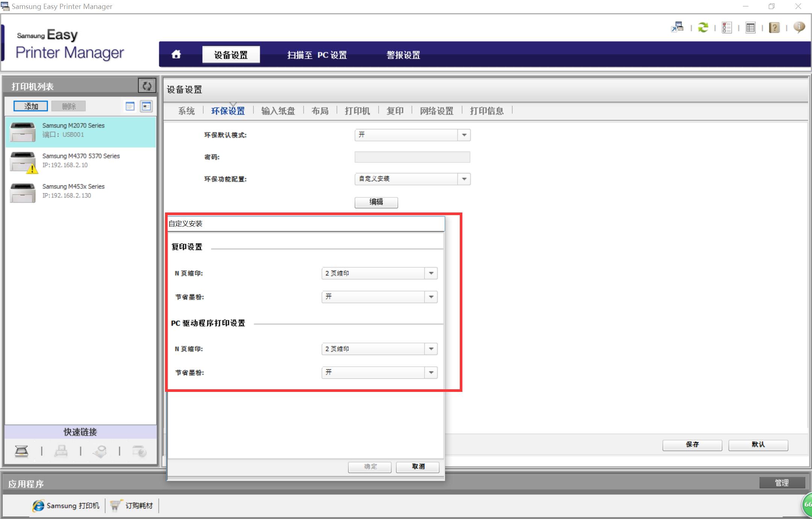
Task: Click the 密码 input field
Action: [x=412, y=157]
